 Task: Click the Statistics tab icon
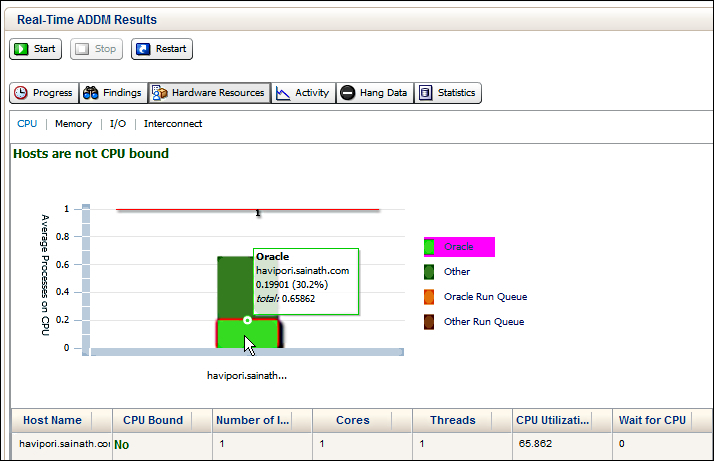pos(425,93)
